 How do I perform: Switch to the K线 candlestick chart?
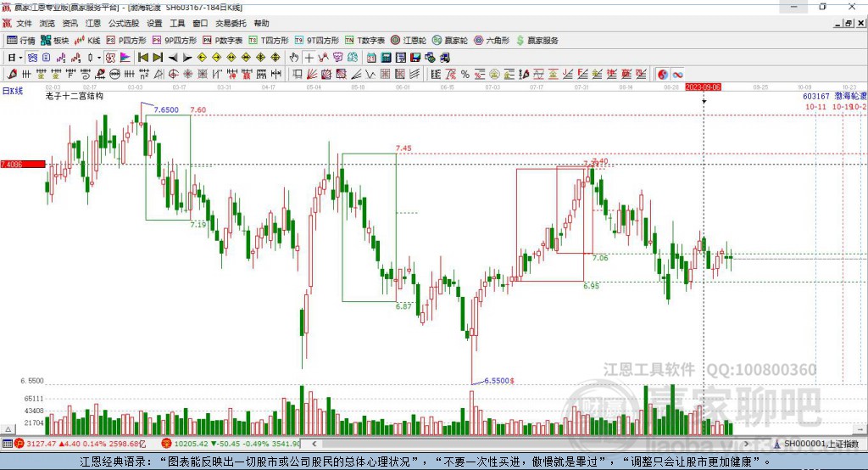(x=87, y=41)
